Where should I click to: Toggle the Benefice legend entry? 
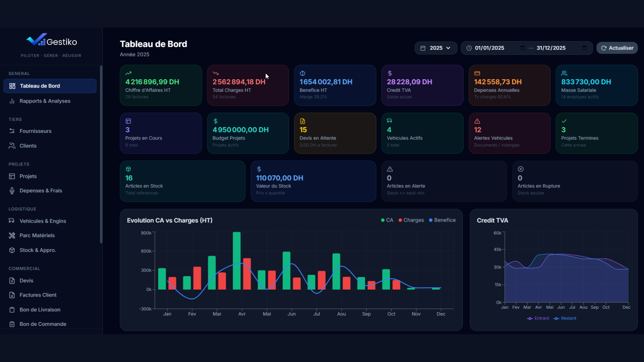click(442, 220)
